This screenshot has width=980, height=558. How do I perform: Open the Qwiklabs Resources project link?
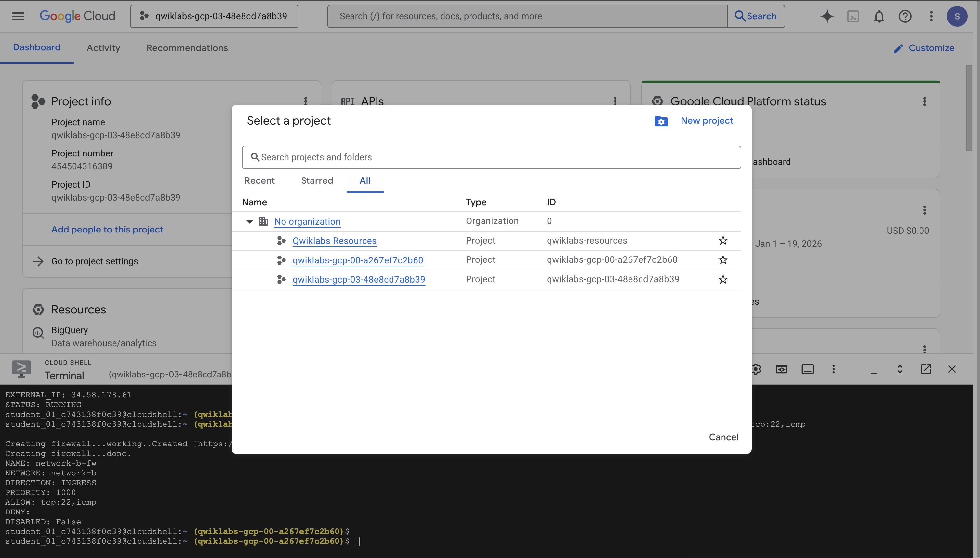coord(334,241)
